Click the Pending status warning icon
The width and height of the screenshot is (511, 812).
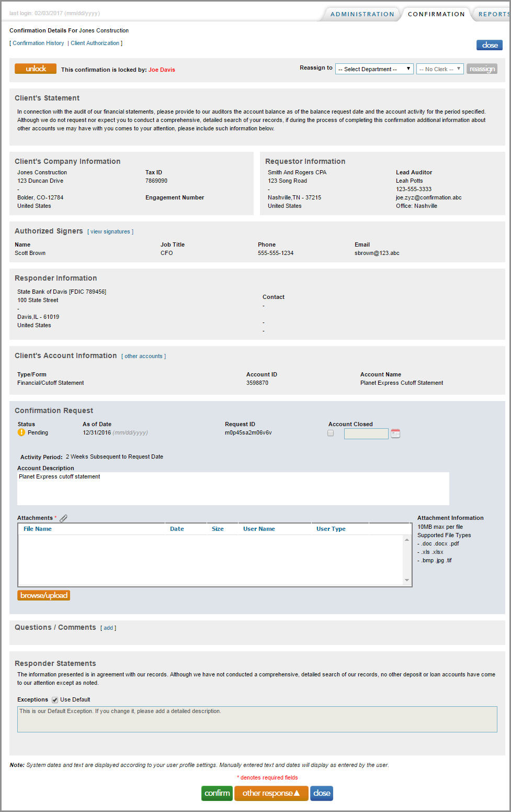20,432
